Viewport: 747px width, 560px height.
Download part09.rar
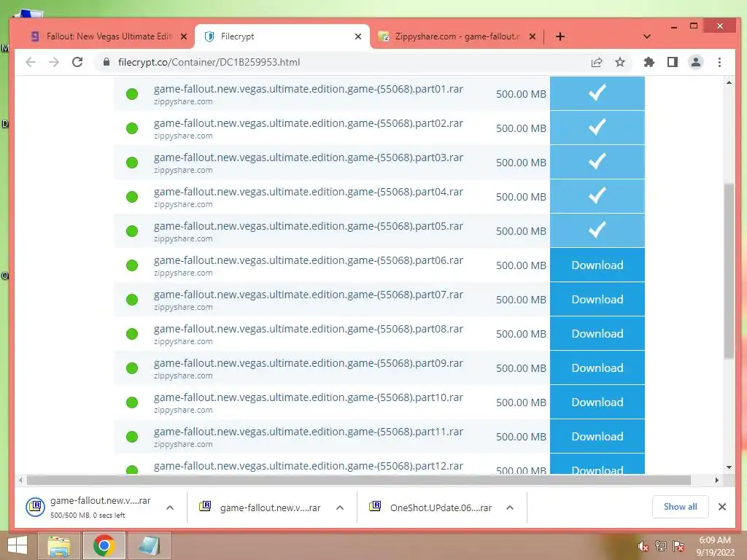click(x=597, y=367)
